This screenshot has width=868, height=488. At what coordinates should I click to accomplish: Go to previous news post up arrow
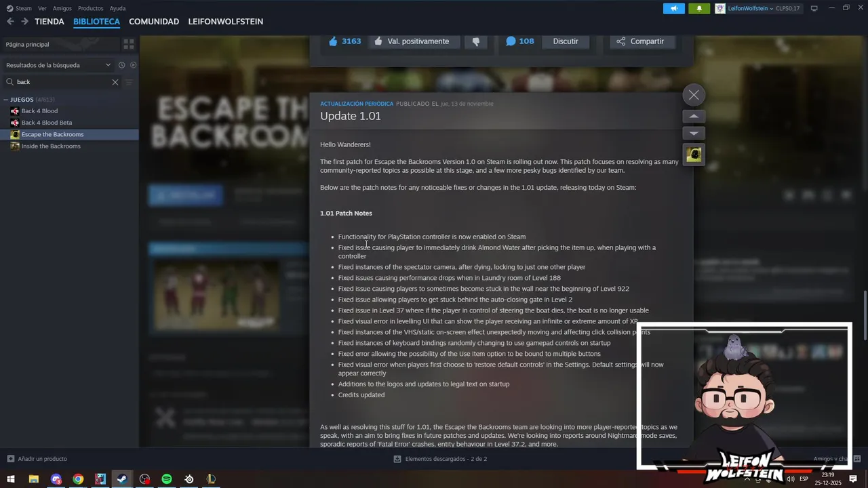click(x=694, y=116)
